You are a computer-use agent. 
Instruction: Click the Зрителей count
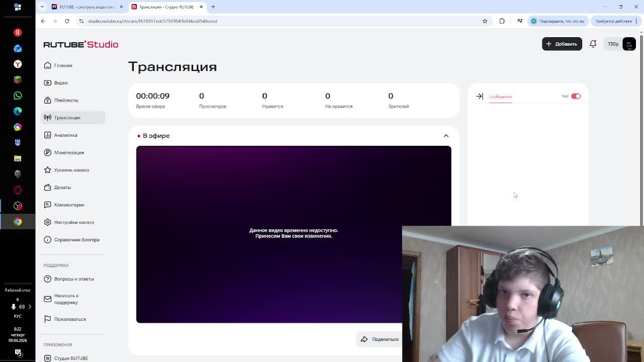(398, 100)
